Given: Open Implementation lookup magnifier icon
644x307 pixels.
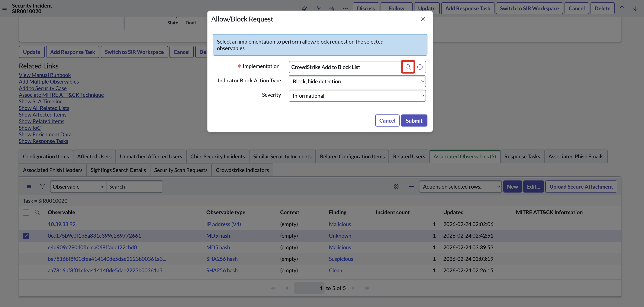Looking at the screenshot, I should [x=408, y=67].
